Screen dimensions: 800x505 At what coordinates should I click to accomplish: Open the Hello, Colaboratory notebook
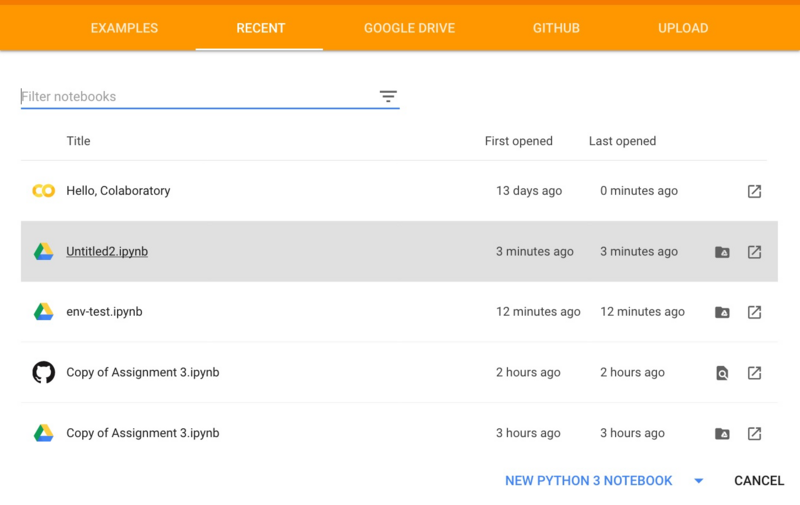tap(118, 191)
